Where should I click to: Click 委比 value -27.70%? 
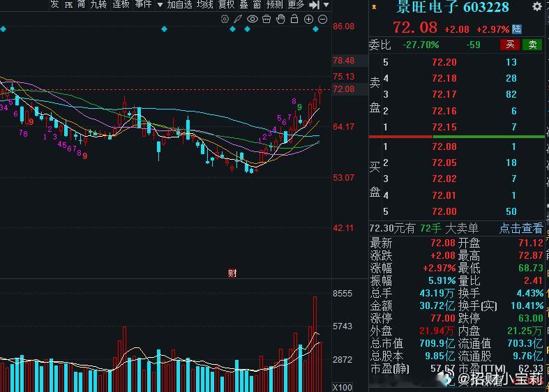click(x=421, y=45)
